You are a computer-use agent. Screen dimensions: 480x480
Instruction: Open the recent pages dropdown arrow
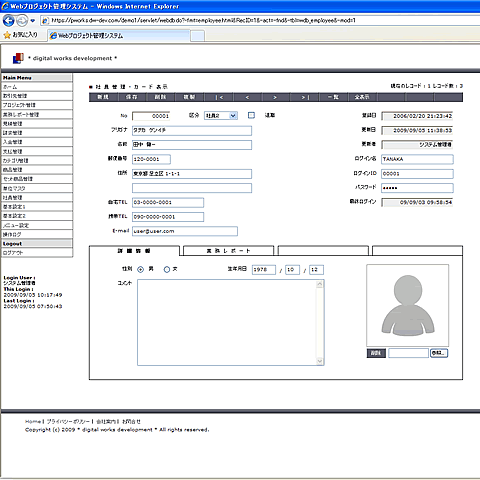pyautogui.click(x=32, y=21)
